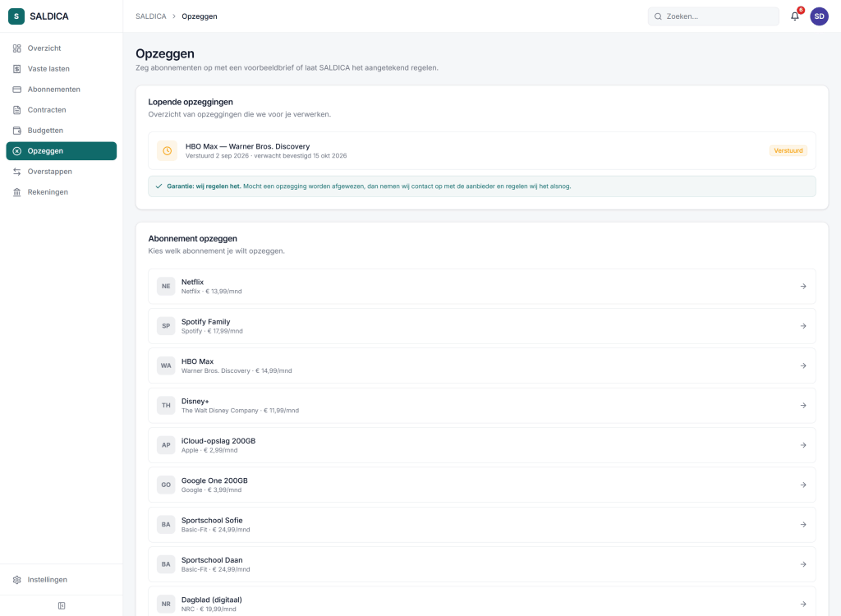Open the running HBO Max — Warner Bros. Discovery cancellation

point(481,151)
